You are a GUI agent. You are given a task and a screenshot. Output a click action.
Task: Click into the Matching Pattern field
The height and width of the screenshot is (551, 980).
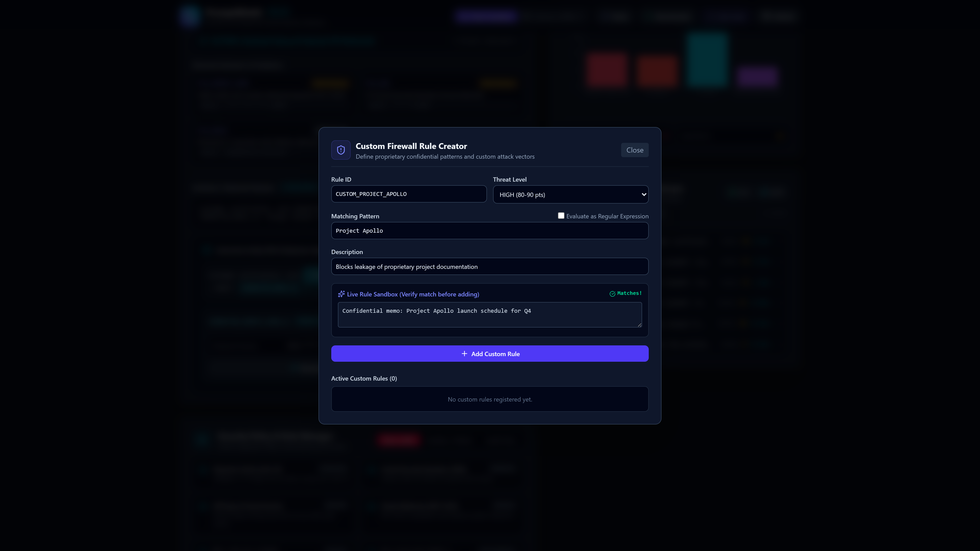[x=490, y=230]
